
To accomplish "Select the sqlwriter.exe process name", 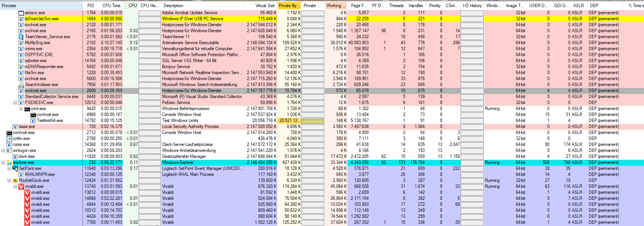I will click(36, 61).
